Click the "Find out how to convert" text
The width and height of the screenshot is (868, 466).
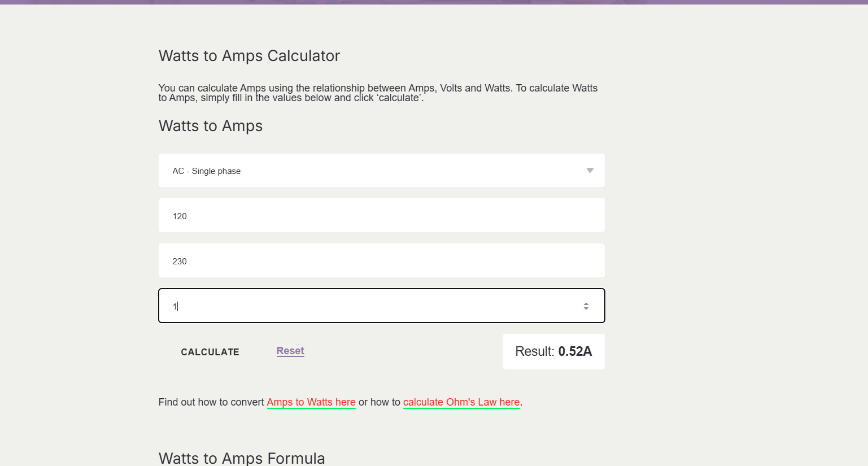coord(211,402)
